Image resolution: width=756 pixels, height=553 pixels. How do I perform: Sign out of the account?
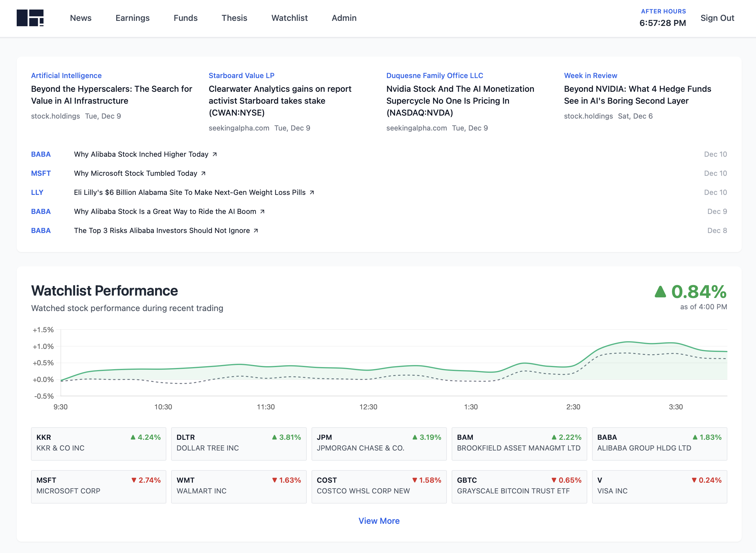tap(717, 18)
